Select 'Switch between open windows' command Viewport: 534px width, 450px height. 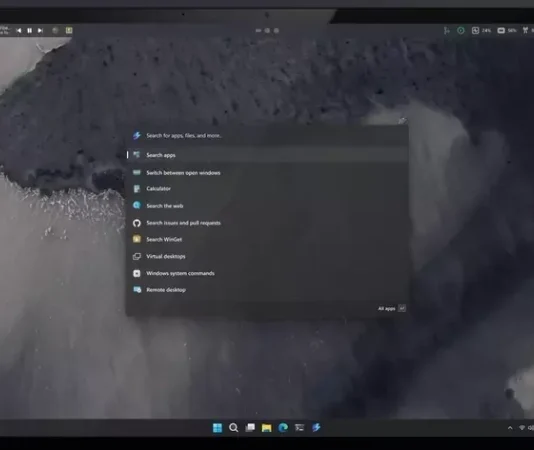pos(267,173)
